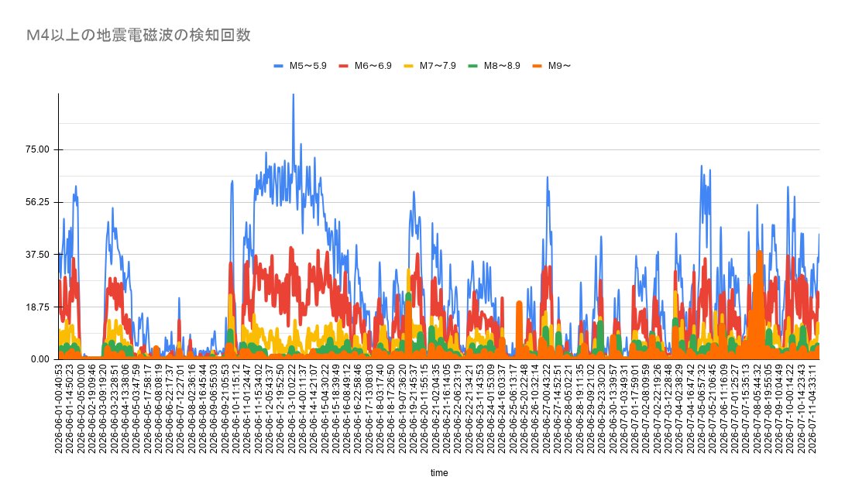Click x-axis label 2026-06-21-02:04:35
Screen dimensions: 845x504
click(x=435, y=409)
